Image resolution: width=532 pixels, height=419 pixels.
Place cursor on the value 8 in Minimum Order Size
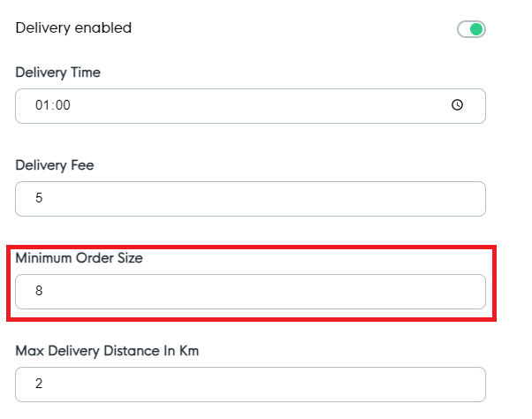pos(39,292)
